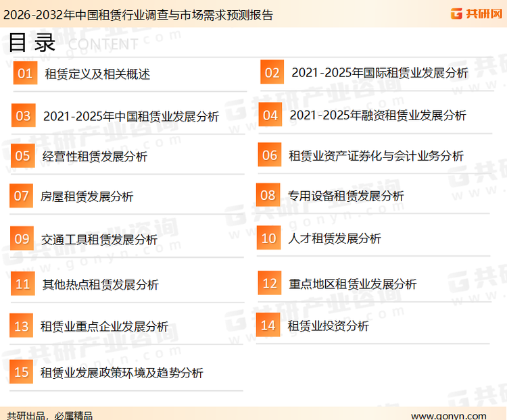Click the orange 08 chapter badge
Image resolution: width=507 pixels, height=420 pixels.
(x=268, y=195)
